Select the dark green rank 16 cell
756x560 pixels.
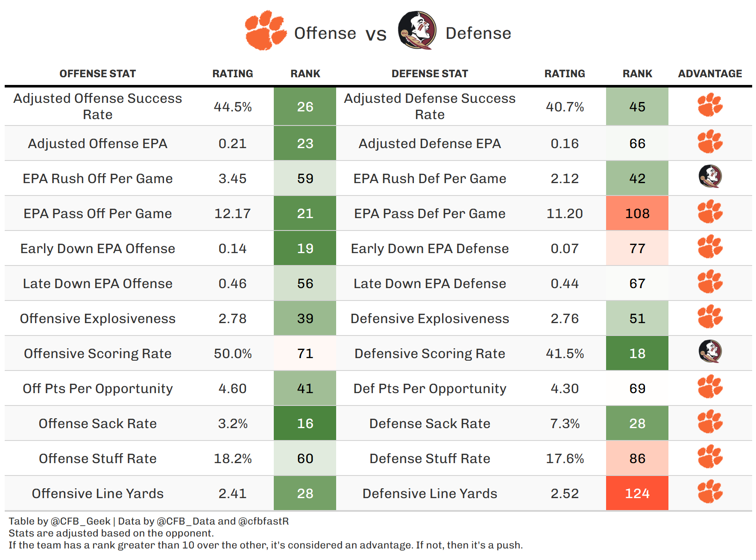[305, 423]
